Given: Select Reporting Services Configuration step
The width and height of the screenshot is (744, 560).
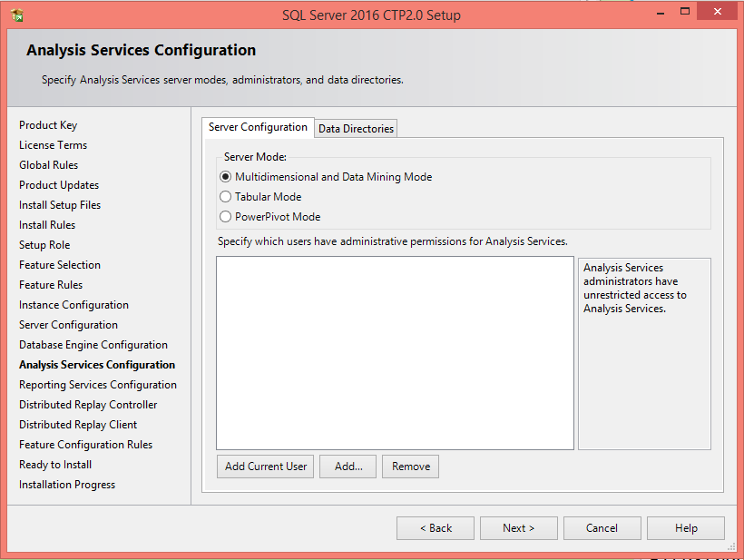Looking at the screenshot, I should coord(98,385).
